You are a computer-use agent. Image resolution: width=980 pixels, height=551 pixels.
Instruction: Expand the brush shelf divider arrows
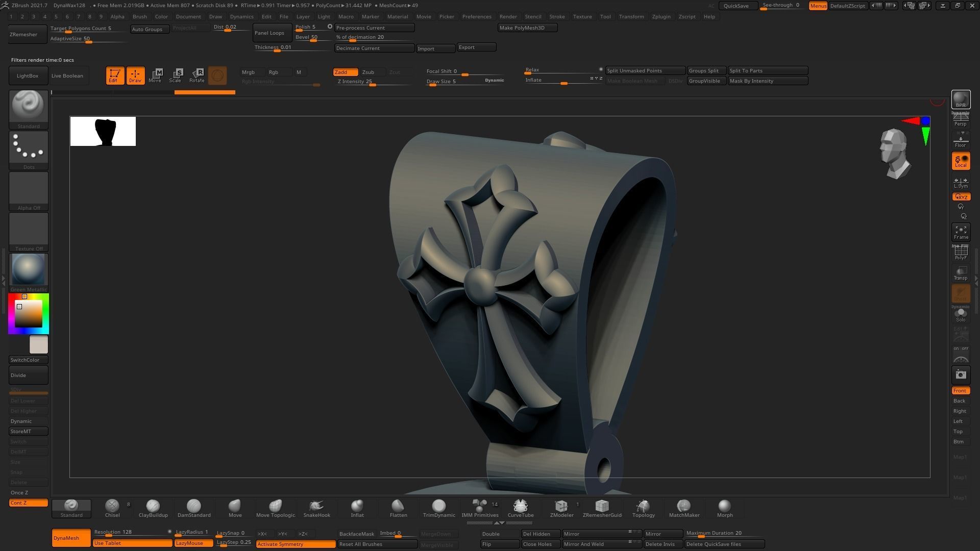[499, 523]
